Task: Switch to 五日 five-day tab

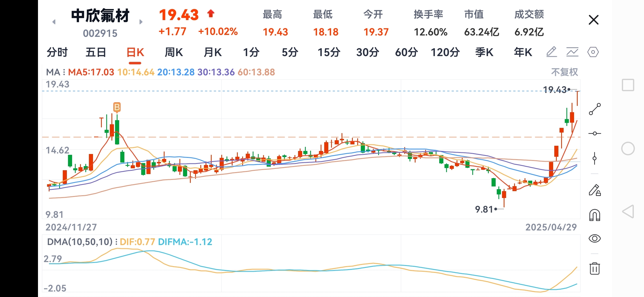Action: [x=96, y=52]
